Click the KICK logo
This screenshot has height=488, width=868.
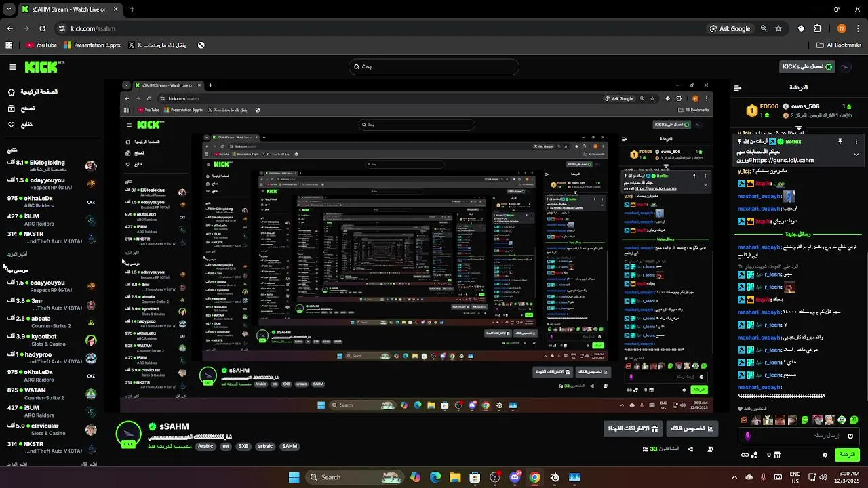coord(44,66)
